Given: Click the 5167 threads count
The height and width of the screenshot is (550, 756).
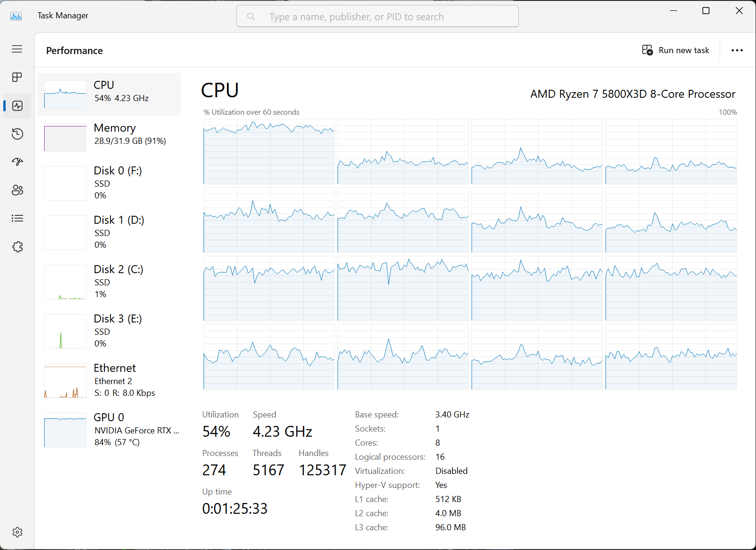Looking at the screenshot, I should (x=268, y=470).
